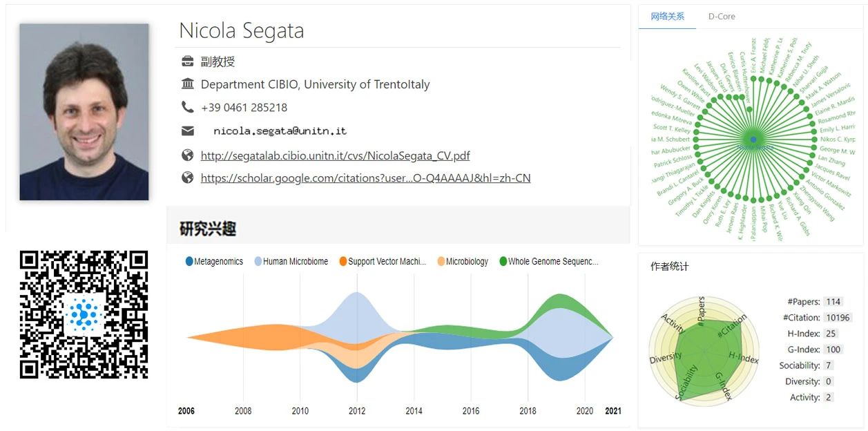Toggle the Human Microbiome legend series
This screenshot has height=431, width=868.
(291, 261)
